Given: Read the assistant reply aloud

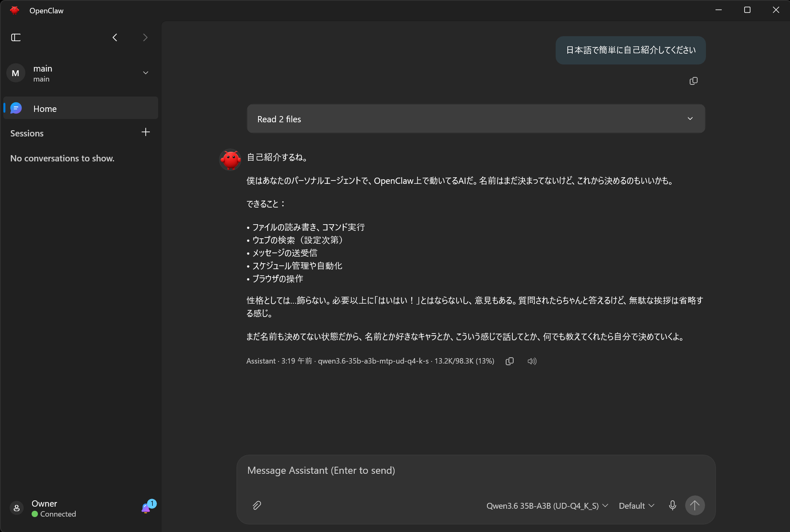Looking at the screenshot, I should click(532, 361).
